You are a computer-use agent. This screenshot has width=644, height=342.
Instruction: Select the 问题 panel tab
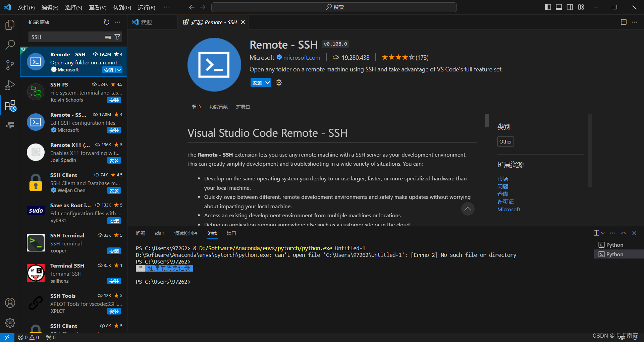coord(141,233)
